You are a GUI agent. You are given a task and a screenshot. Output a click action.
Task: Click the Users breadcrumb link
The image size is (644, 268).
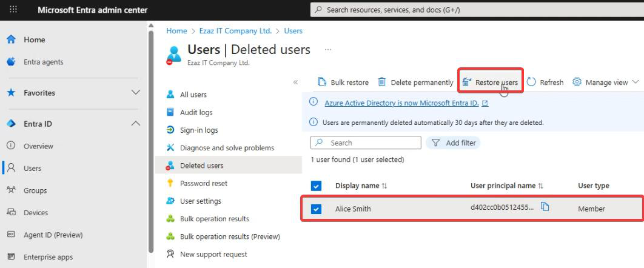coord(293,31)
